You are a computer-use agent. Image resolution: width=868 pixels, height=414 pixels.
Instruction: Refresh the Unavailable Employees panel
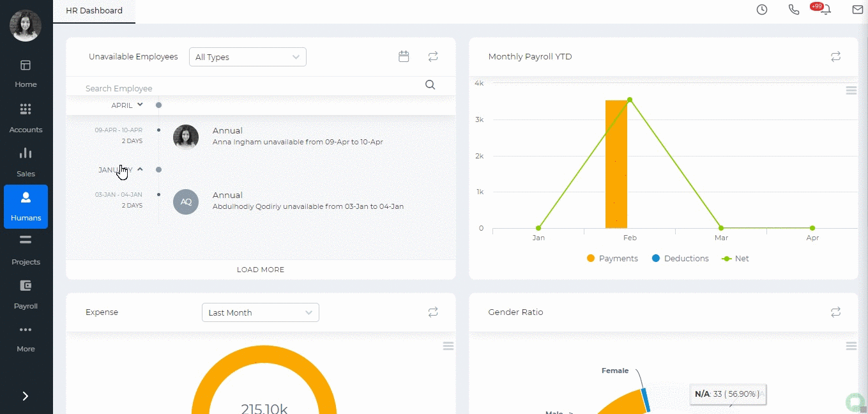[433, 57]
